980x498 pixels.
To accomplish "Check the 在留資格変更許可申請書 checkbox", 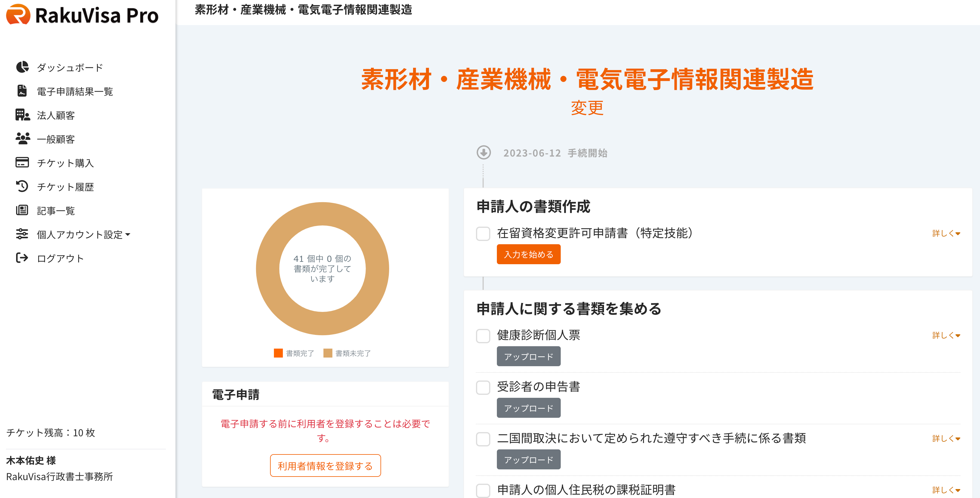I will click(483, 233).
